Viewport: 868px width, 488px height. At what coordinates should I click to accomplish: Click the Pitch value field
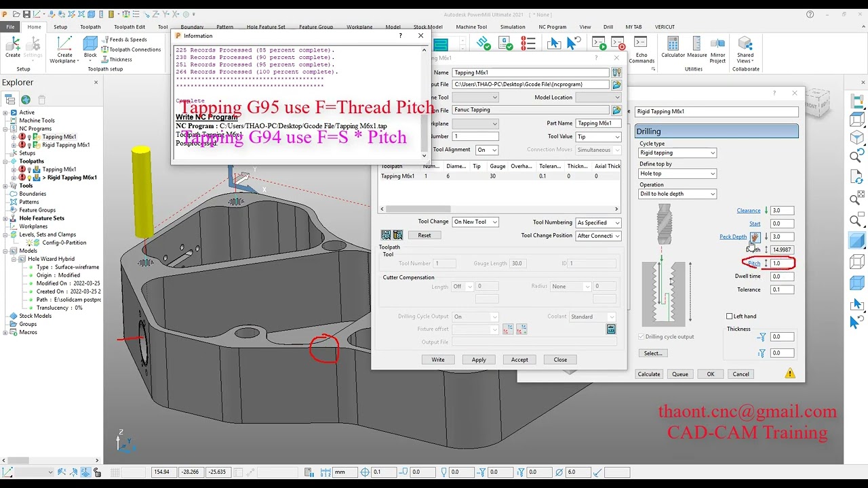(782, 263)
